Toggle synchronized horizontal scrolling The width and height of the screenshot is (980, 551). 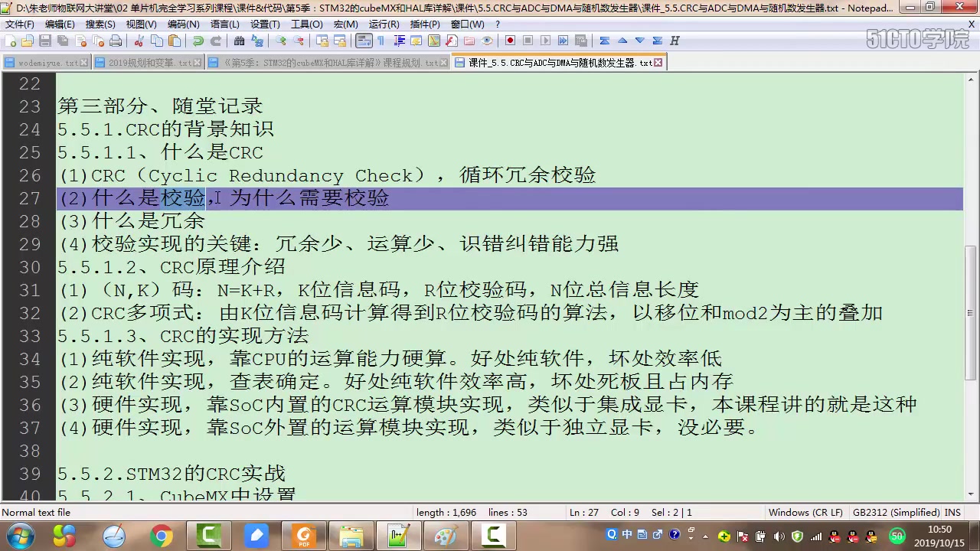pos(340,41)
